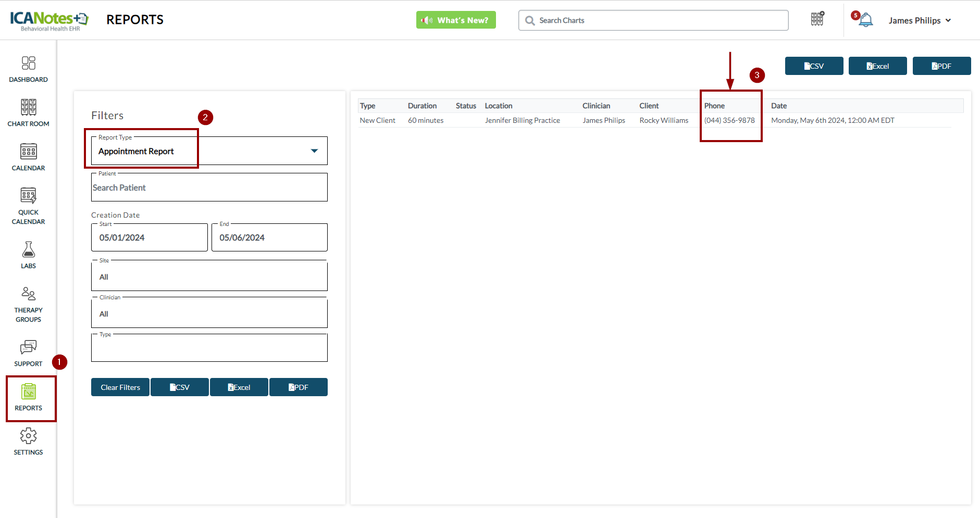Click the Clear Filters button
Image resolution: width=980 pixels, height=518 pixels.
click(120, 387)
